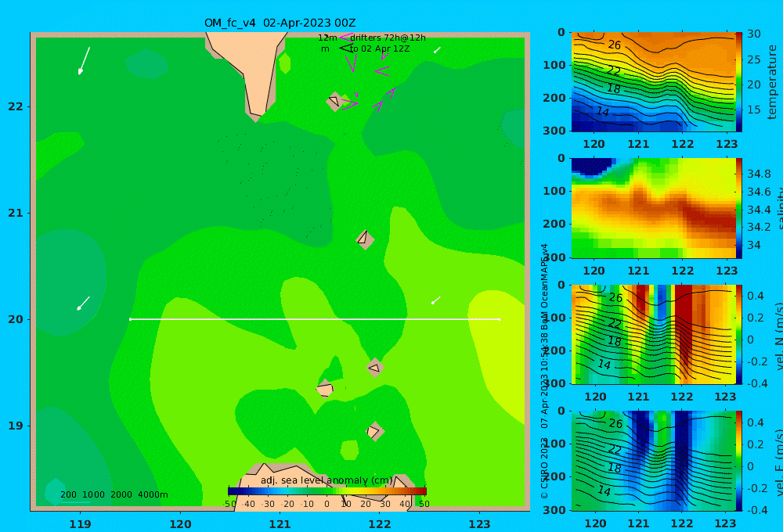The height and width of the screenshot is (532, 783).
Task: Select the 'drifters 72h@12h' legend text
Action: pyautogui.click(x=388, y=38)
